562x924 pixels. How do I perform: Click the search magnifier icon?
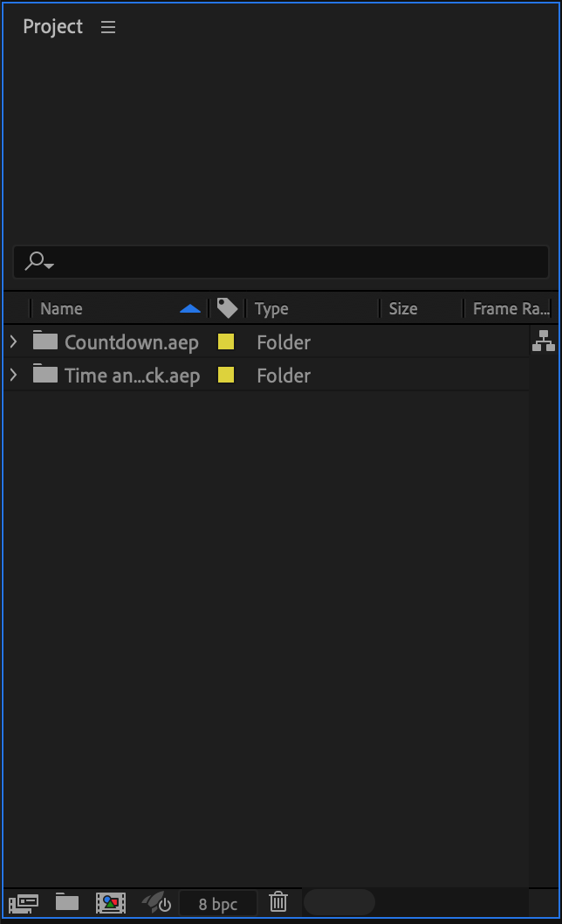coord(38,261)
